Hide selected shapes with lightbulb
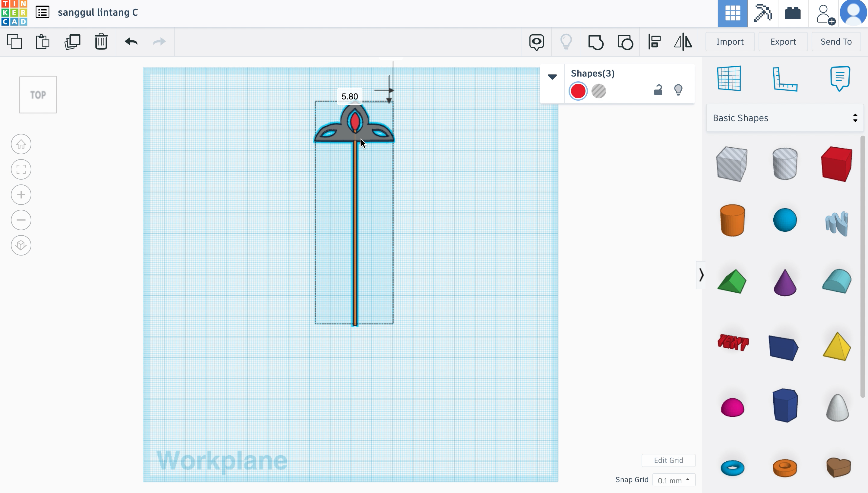868x493 pixels. pyautogui.click(x=678, y=90)
